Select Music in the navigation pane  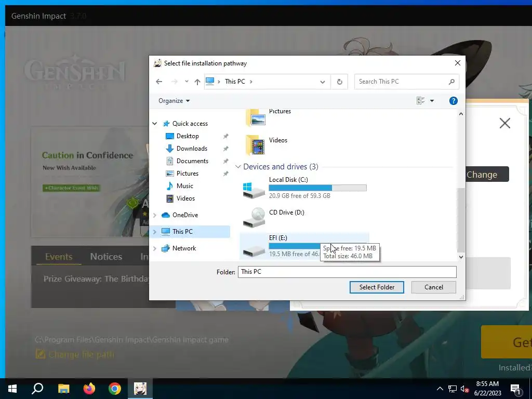(179, 186)
